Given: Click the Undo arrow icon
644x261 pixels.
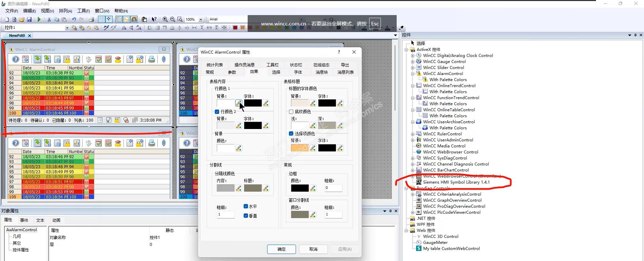Looking at the screenshot, I should [74, 19].
